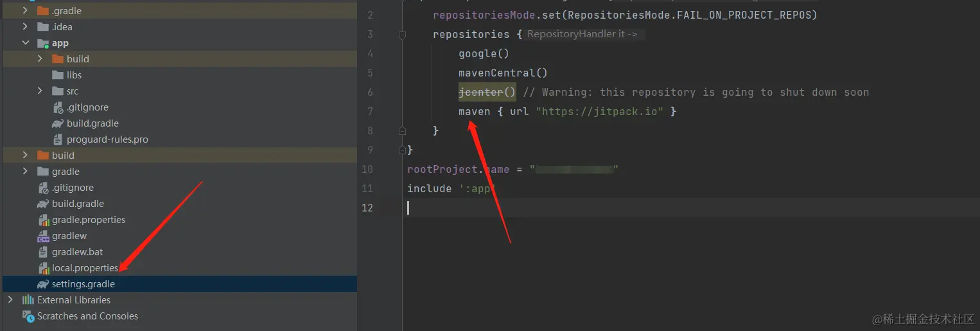Viewport: 980px width, 331px height.
Task: Click the app build.gradle elephant icon
Action: 58,123
